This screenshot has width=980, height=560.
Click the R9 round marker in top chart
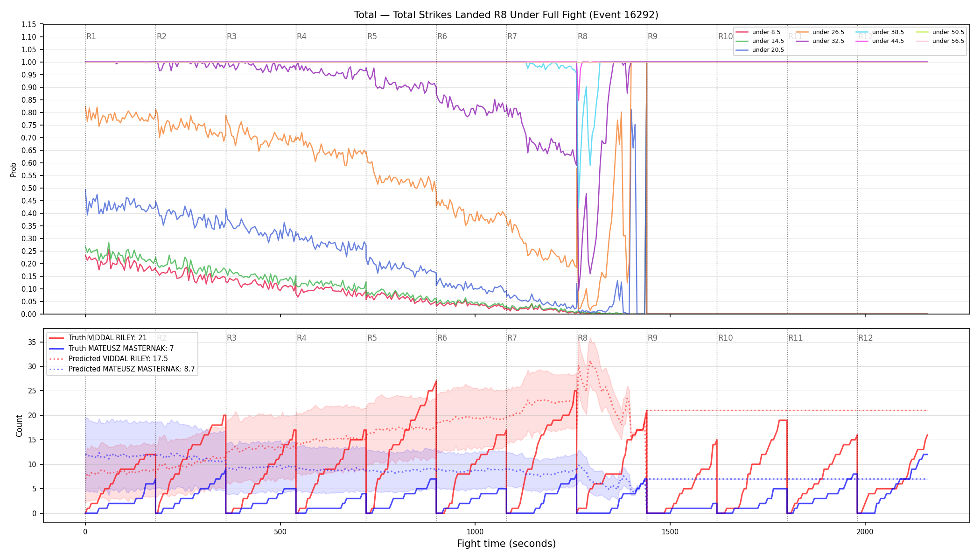(x=652, y=36)
